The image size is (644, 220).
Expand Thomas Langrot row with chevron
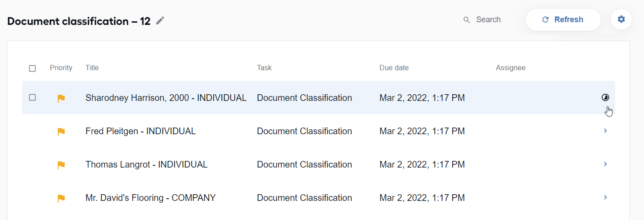click(x=605, y=164)
